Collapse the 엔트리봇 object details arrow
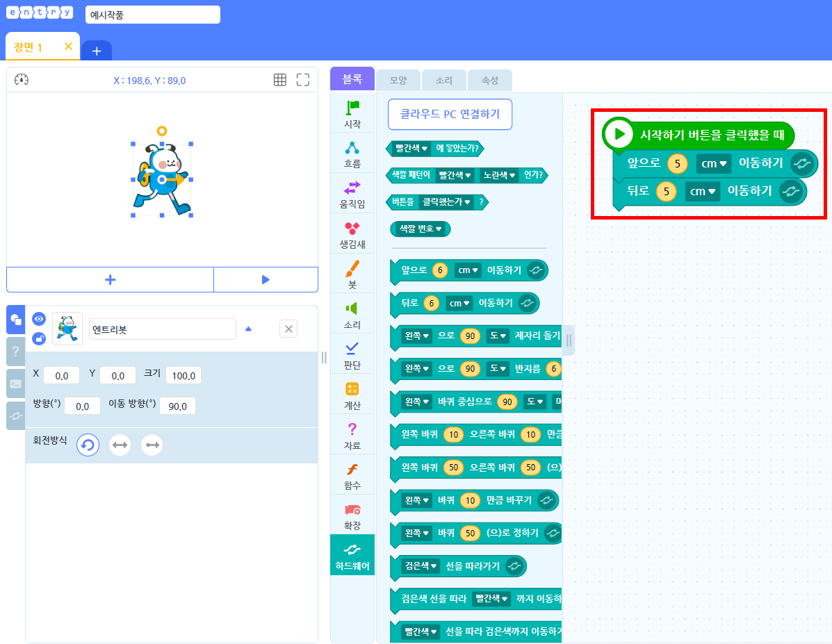Screen dimensions: 832x644 tap(248, 329)
